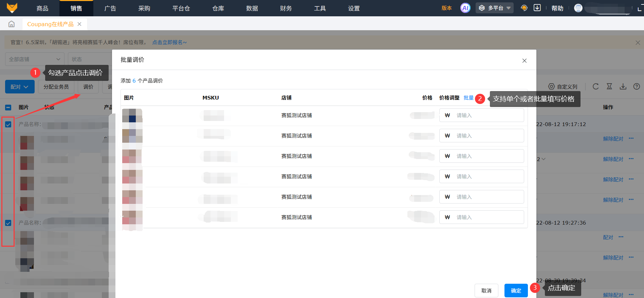
Task: Click the timestamp ending 19:27:36
Action: pyautogui.click(x=561, y=223)
